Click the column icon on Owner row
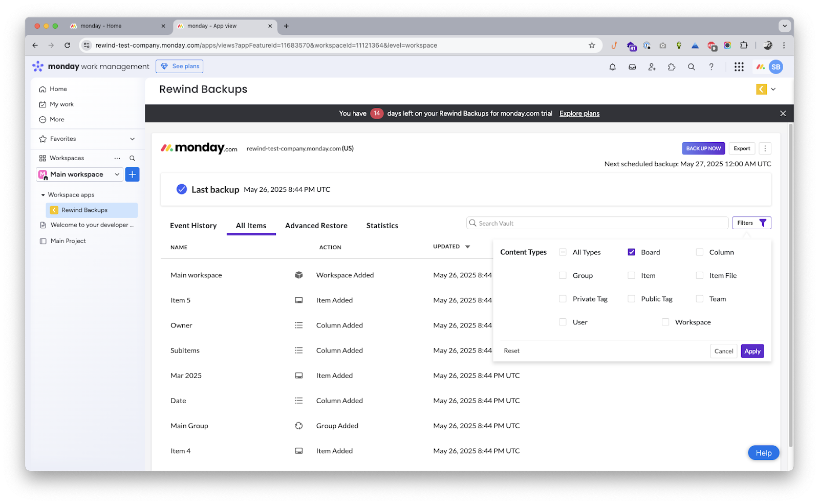This screenshot has height=504, width=819. tap(299, 325)
